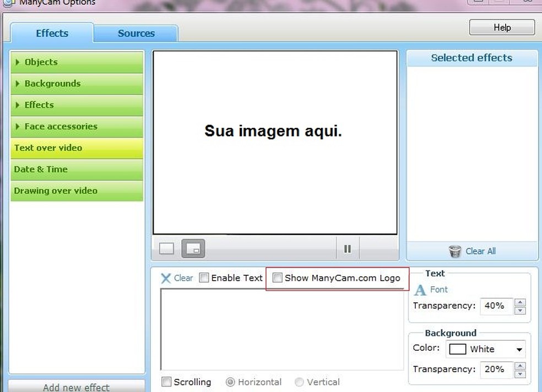Expand the Face accessories arrow
The height and width of the screenshot is (392, 542).
(x=18, y=127)
